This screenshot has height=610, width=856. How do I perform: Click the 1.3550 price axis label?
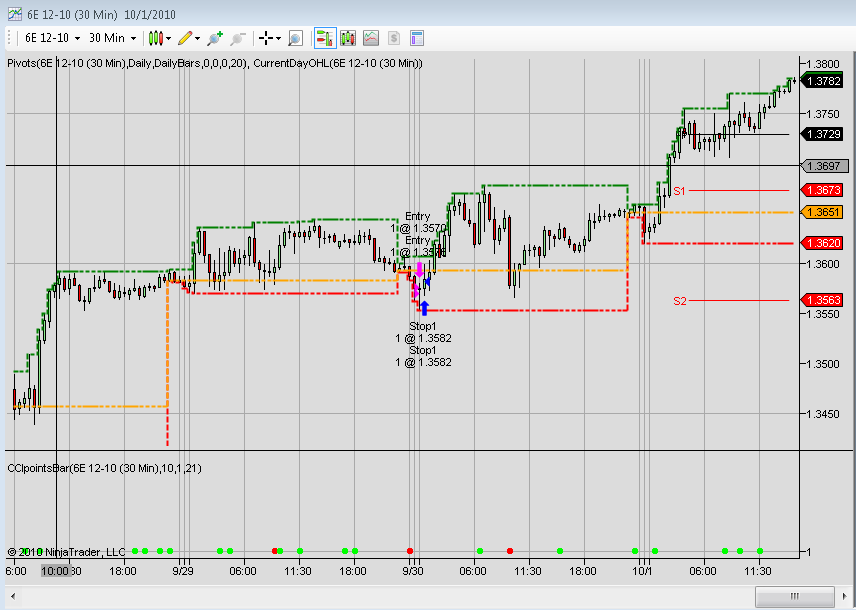(823, 314)
